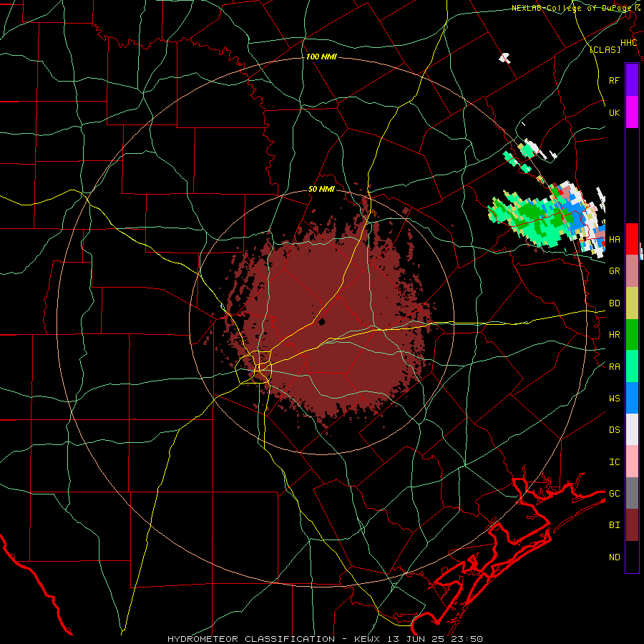Click the 'RF' legend label
Screen dimensions: 644x644
click(614, 80)
